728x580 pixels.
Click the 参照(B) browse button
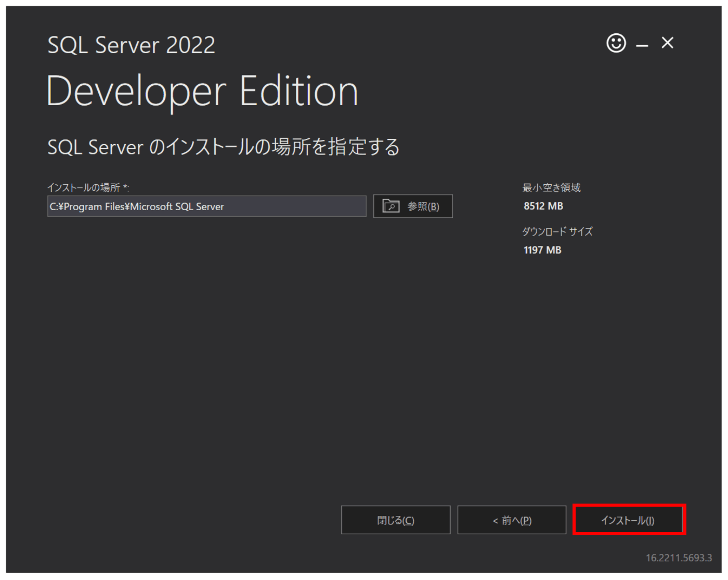tap(413, 206)
